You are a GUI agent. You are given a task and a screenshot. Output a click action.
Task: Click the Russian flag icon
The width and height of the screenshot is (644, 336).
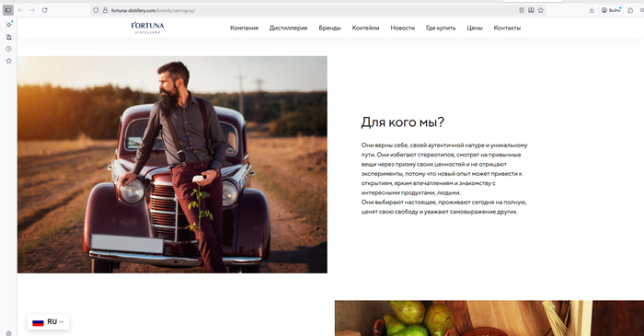tap(39, 322)
